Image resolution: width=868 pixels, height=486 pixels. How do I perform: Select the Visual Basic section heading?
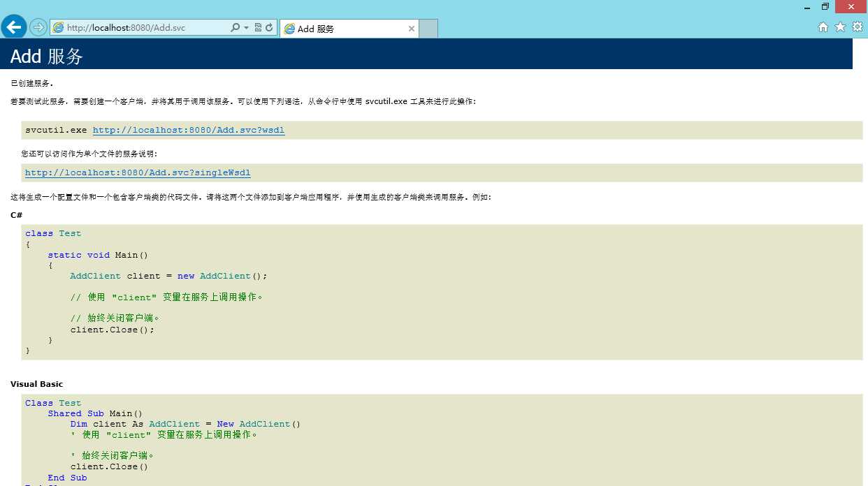pyautogui.click(x=36, y=383)
